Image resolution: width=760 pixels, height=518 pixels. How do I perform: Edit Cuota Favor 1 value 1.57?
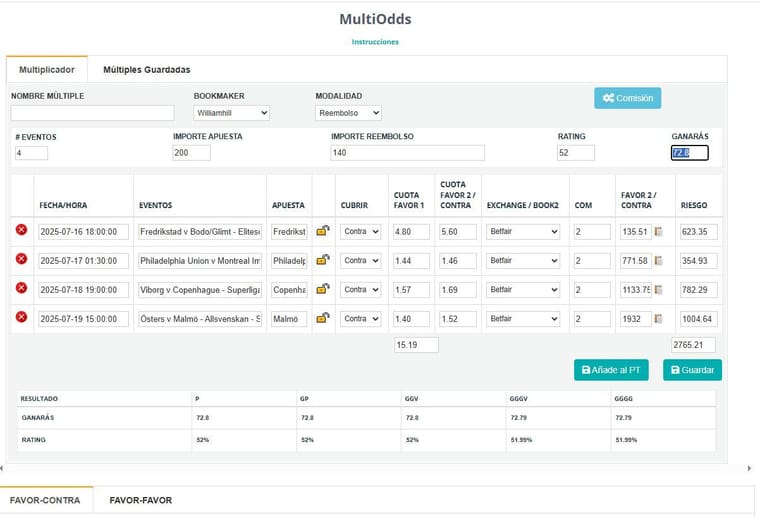click(412, 290)
